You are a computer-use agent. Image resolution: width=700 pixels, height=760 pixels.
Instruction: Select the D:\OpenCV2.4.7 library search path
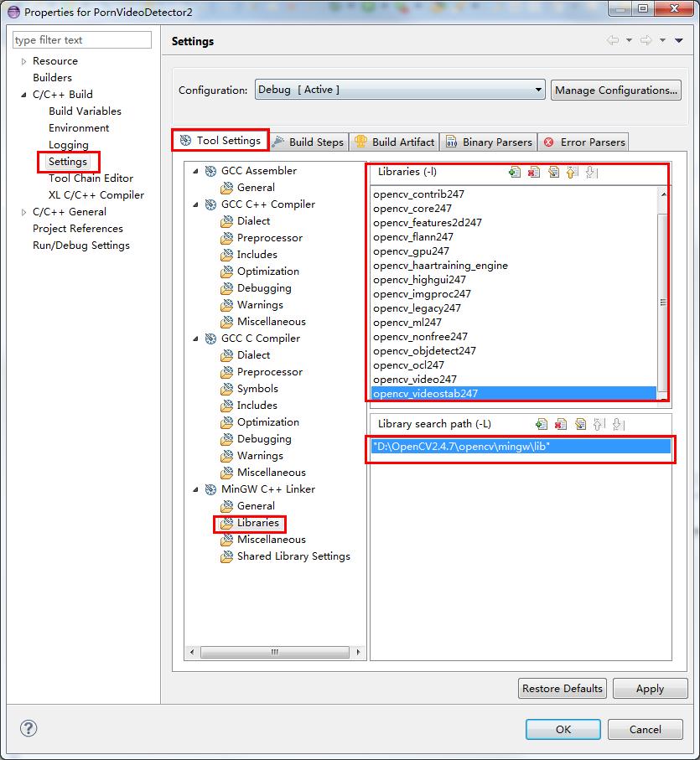(x=521, y=447)
